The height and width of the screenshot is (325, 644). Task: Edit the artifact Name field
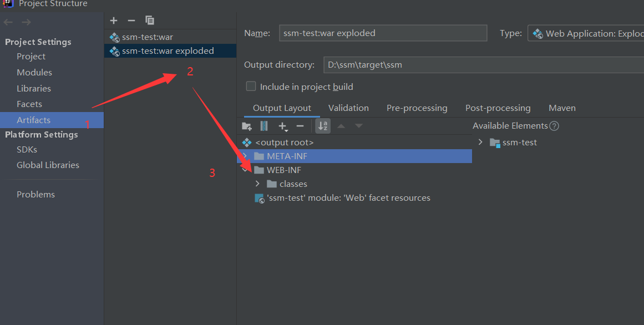click(383, 33)
